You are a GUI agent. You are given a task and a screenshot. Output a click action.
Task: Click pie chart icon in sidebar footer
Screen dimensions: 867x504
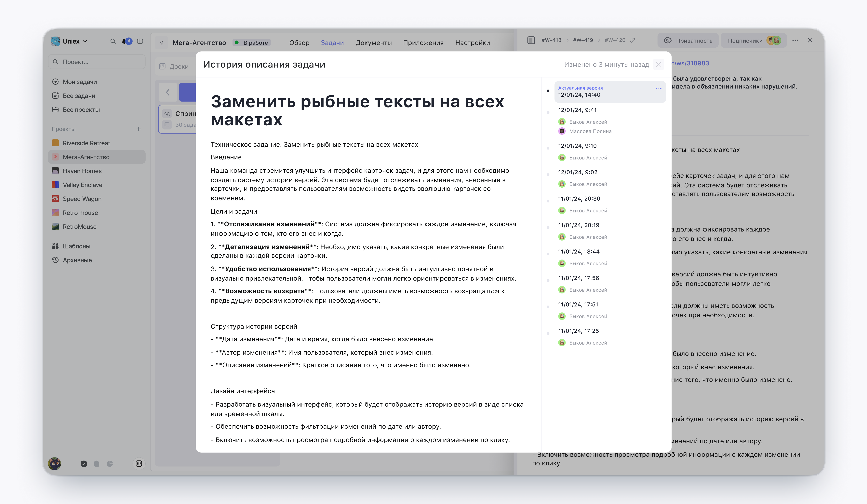pos(110,463)
